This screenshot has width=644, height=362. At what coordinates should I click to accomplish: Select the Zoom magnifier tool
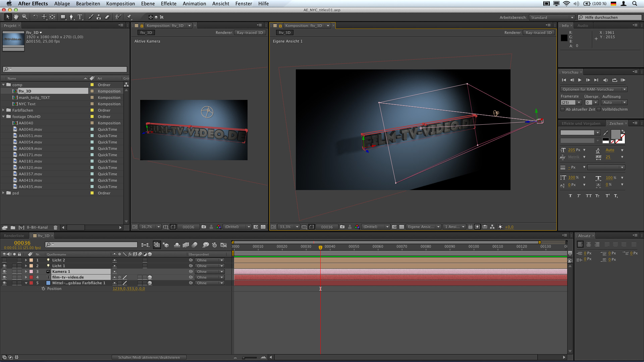click(25, 17)
